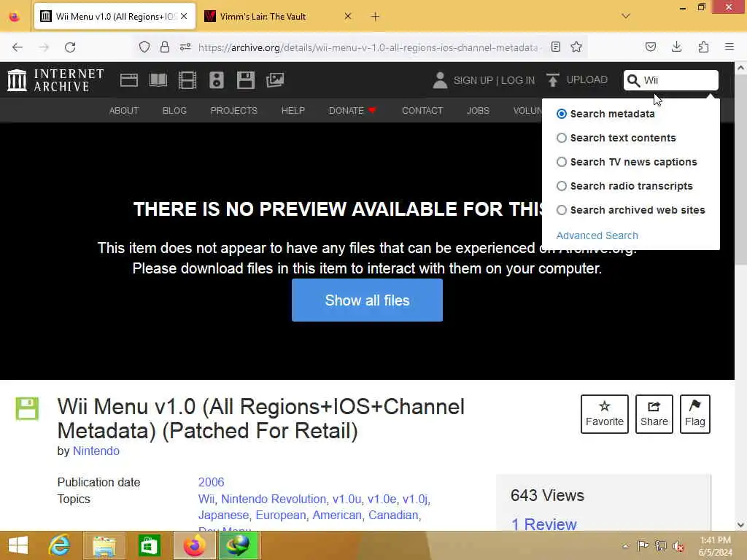Click the Windows Start button
747x560 pixels.
point(18,545)
